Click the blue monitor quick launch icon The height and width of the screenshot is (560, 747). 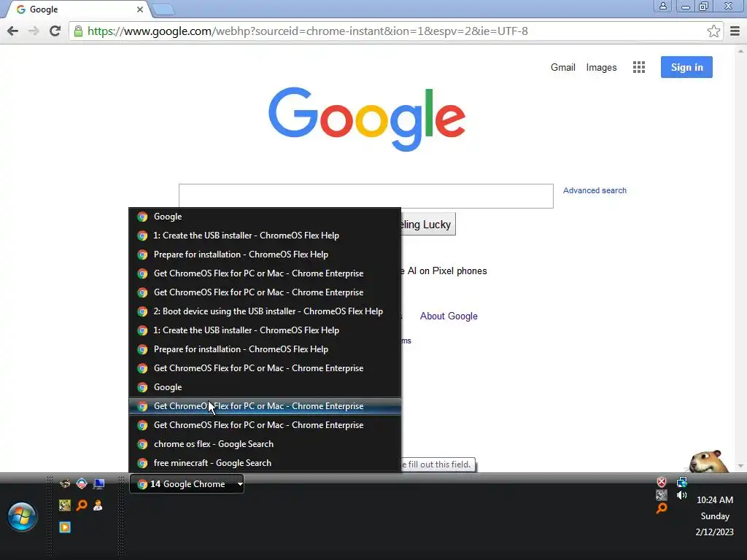[98, 484]
